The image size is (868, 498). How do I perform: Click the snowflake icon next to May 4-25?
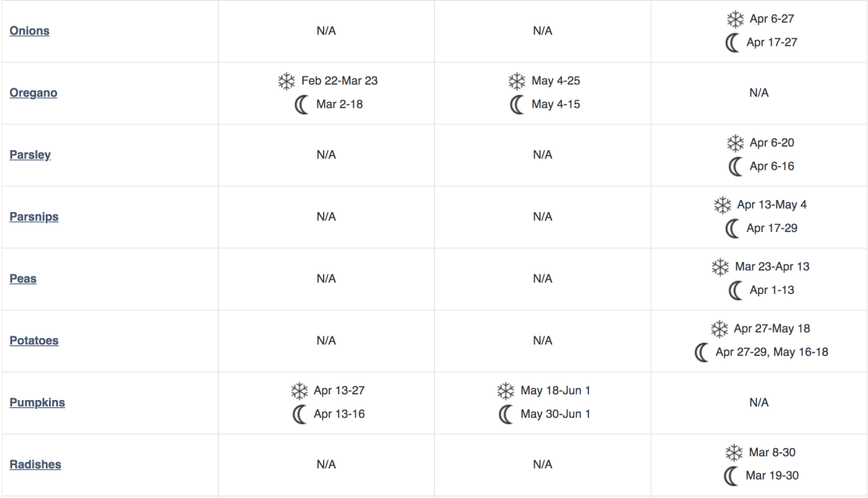coord(517,81)
